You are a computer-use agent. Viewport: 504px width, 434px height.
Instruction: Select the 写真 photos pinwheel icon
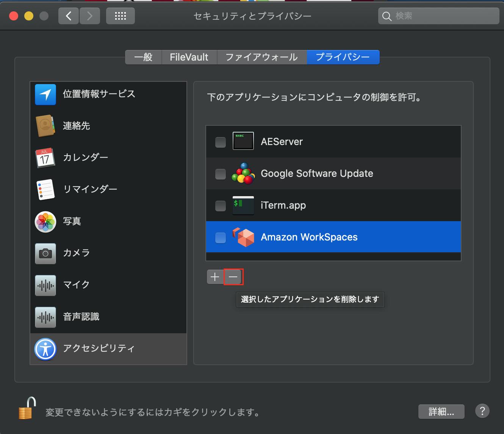pyautogui.click(x=45, y=222)
